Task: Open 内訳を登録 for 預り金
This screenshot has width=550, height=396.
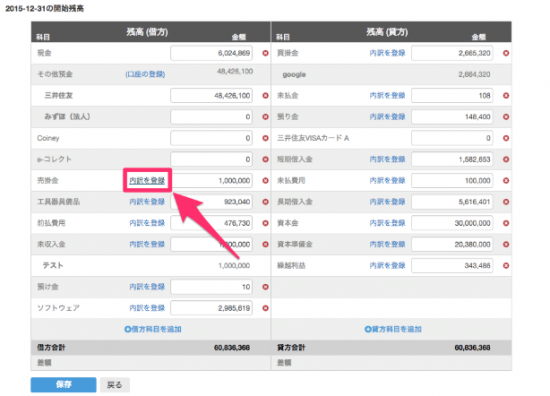Action: pos(388,117)
